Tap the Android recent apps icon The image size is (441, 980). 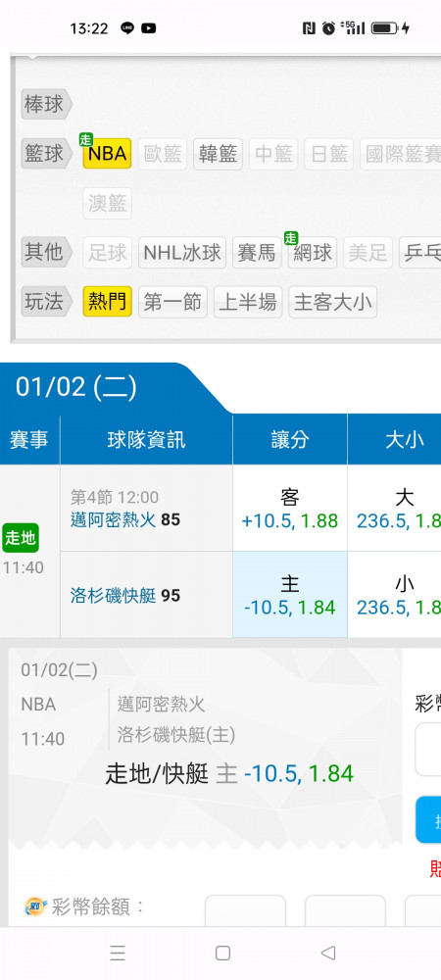coord(118,953)
